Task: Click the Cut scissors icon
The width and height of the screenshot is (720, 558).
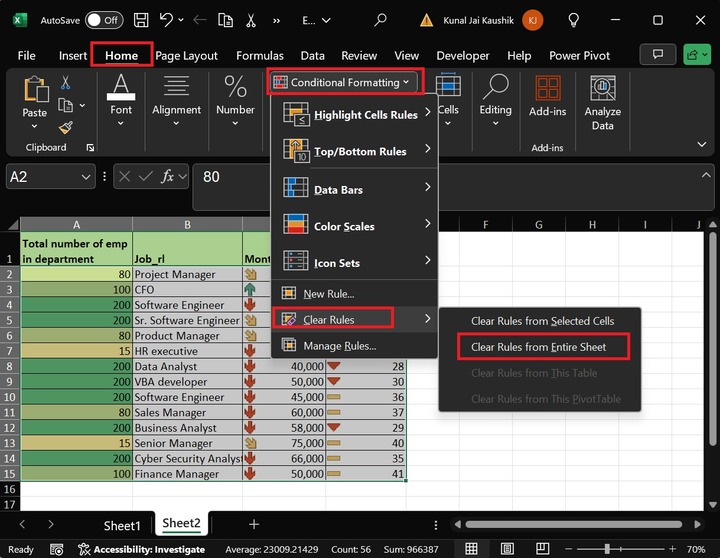Action: [x=66, y=83]
